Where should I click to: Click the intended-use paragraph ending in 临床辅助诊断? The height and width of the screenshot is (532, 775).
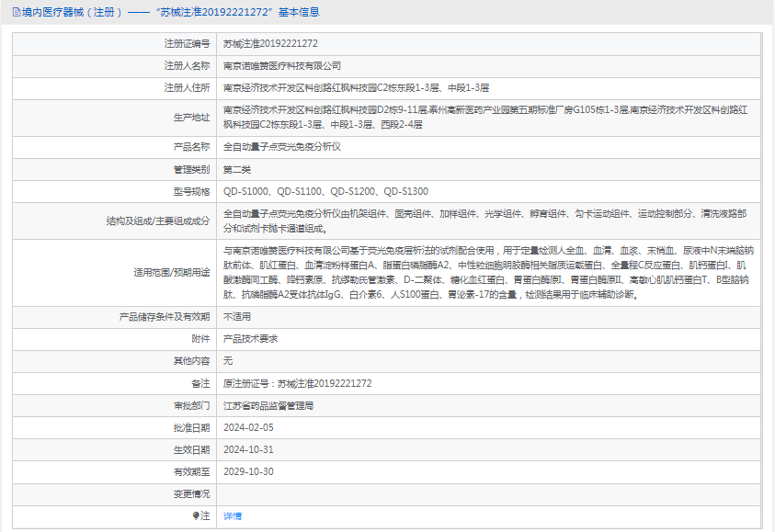click(488, 272)
